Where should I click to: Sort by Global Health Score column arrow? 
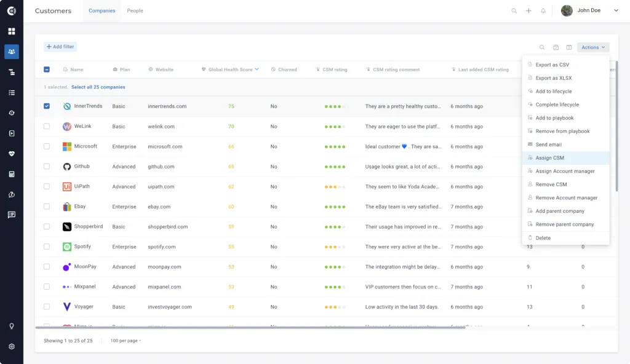coord(257,69)
